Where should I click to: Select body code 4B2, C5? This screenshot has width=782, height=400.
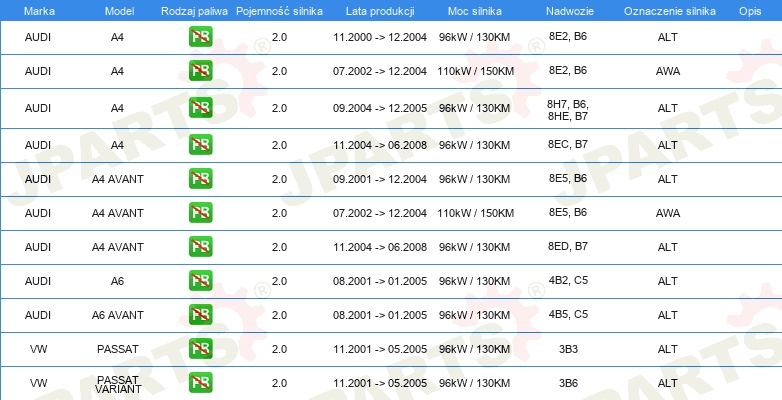pos(568,280)
